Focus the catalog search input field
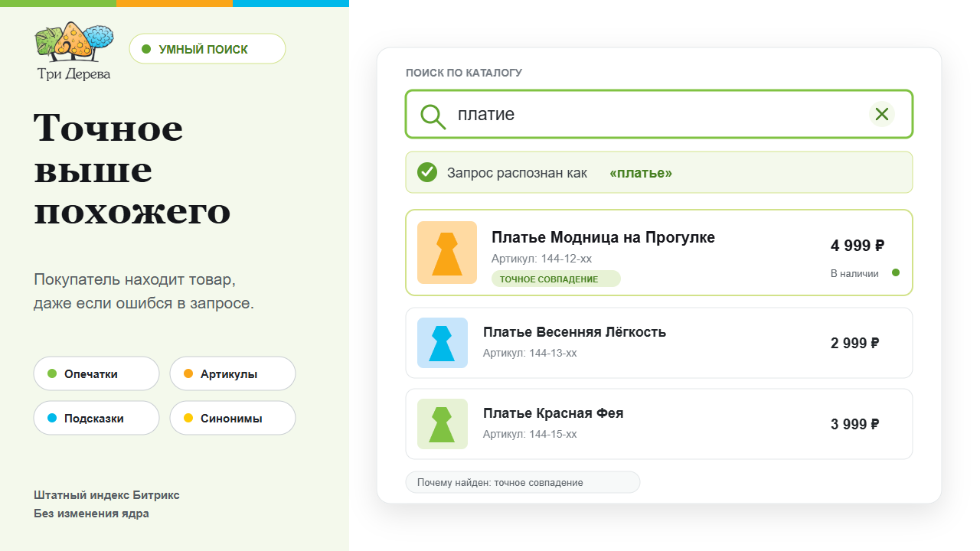The width and height of the screenshot is (980, 551). coord(659,114)
